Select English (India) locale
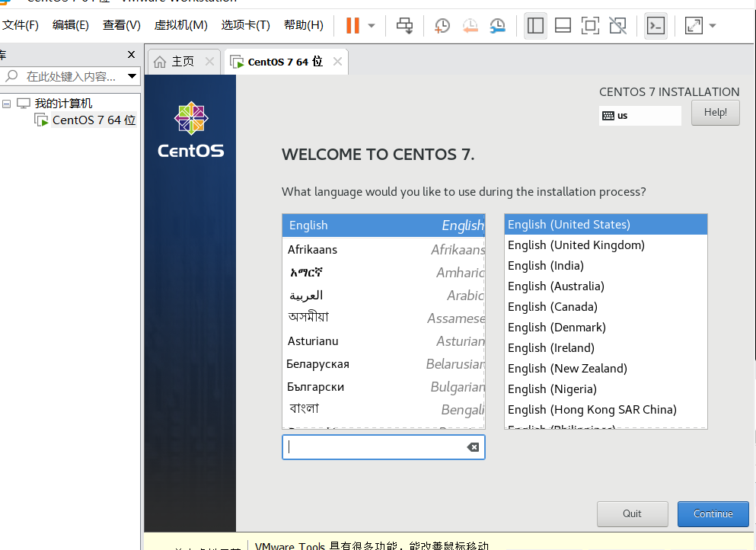This screenshot has width=756, height=550. point(605,266)
